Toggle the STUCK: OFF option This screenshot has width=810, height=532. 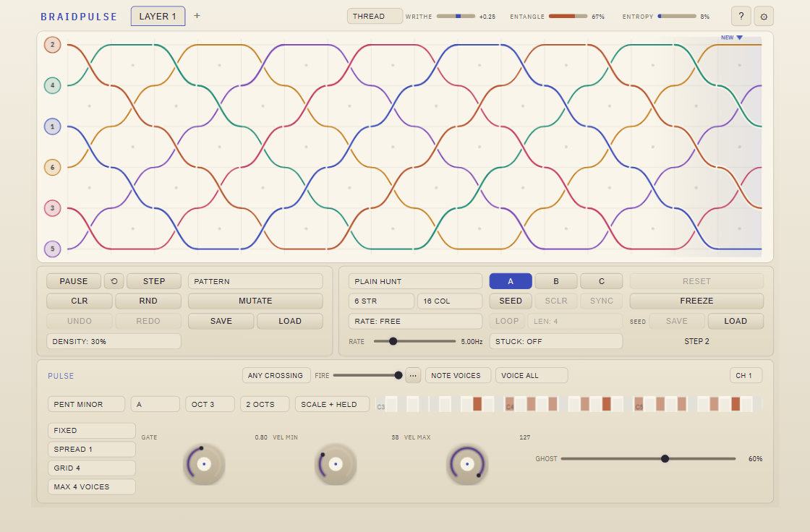pyautogui.click(x=556, y=341)
